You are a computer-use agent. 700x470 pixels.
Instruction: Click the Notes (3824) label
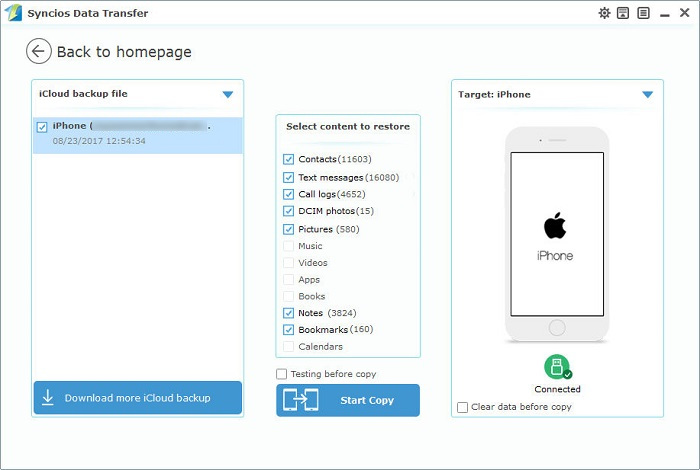[x=327, y=313]
